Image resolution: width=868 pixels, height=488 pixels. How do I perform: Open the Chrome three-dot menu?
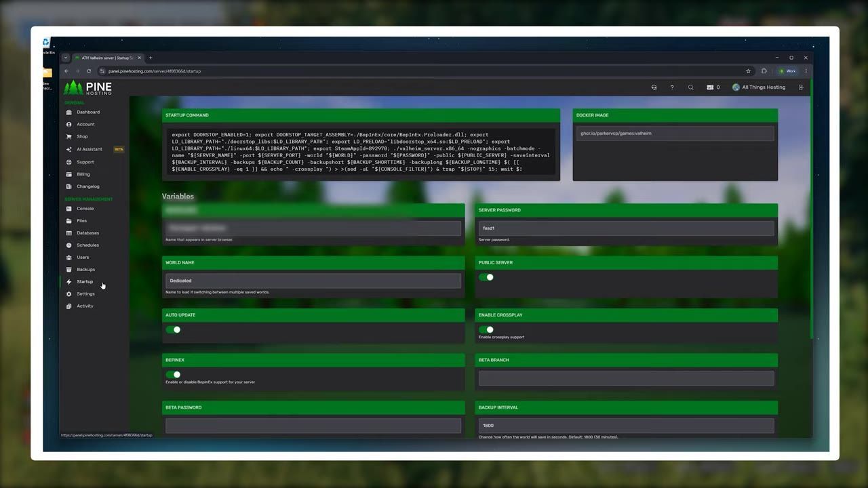tap(806, 70)
